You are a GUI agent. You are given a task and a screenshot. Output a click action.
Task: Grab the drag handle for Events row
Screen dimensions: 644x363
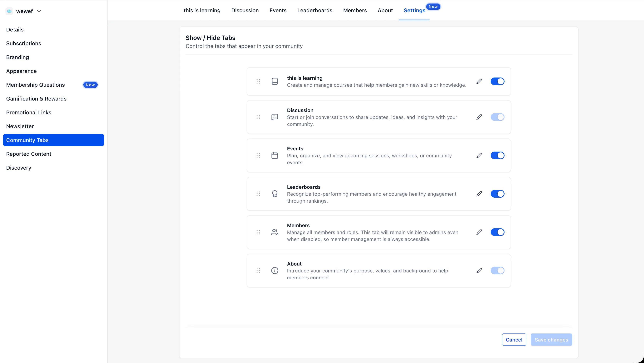pos(258,156)
